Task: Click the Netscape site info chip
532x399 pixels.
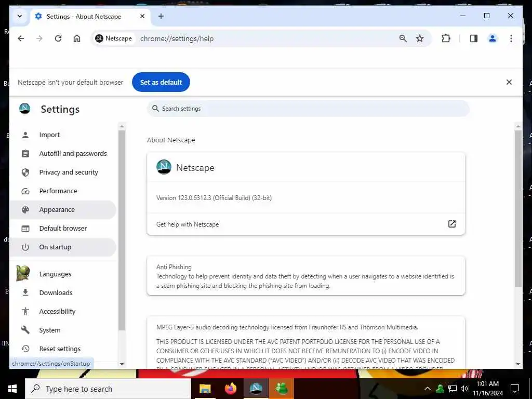Action: pyautogui.click(x=114, y=38)
